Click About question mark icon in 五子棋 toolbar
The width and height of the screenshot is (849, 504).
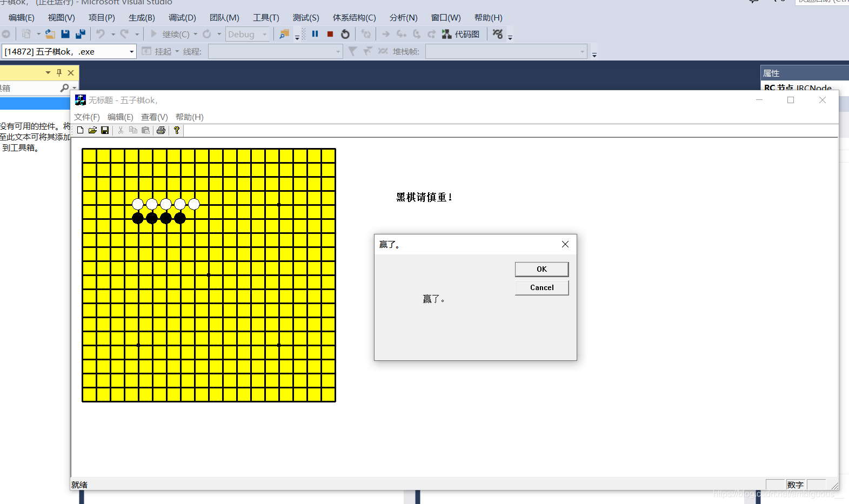[176, 130]
